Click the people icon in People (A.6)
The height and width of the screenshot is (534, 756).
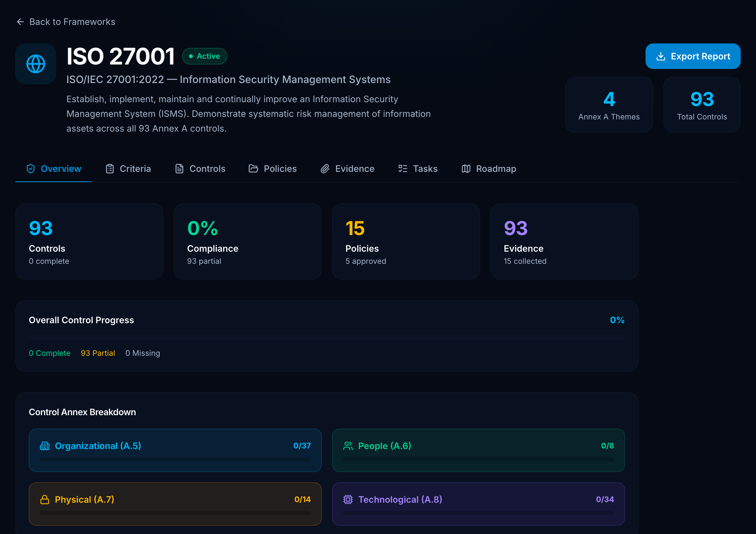[x=348, y=446]
